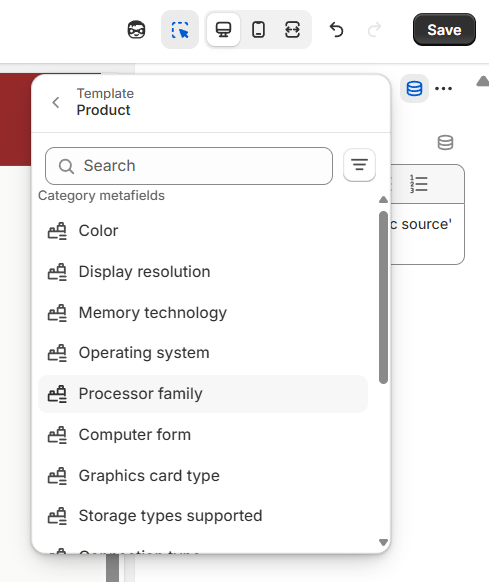
Task: Open the preview inspector glasses icon
Action: (136, 30)
